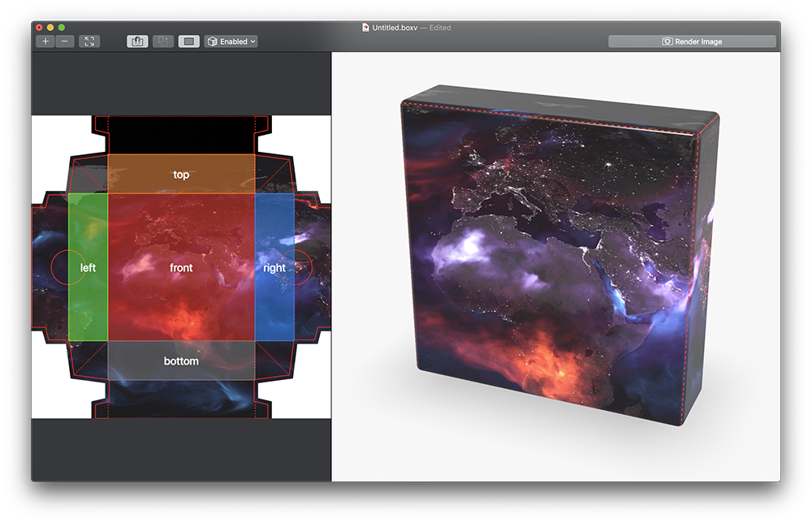Zoom in with the plus button

[x=45, y=41]
